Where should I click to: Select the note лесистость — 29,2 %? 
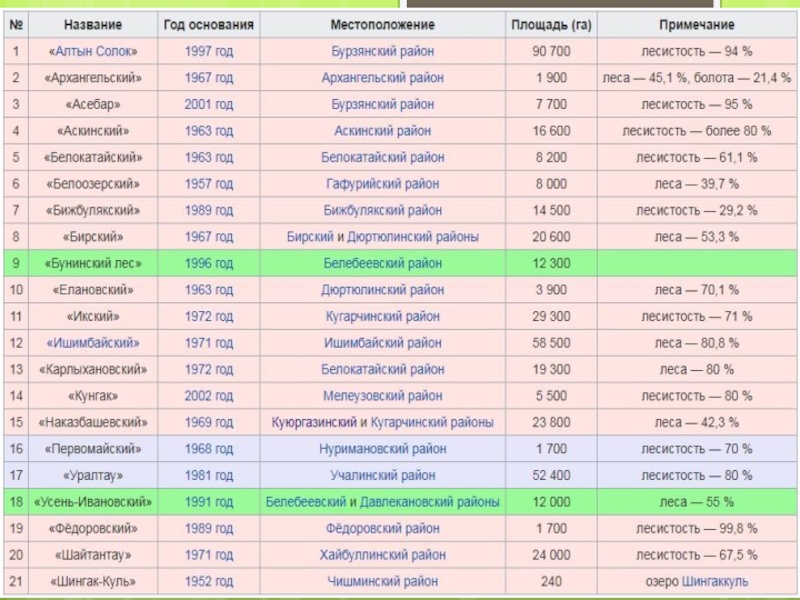tap(696, 211)
